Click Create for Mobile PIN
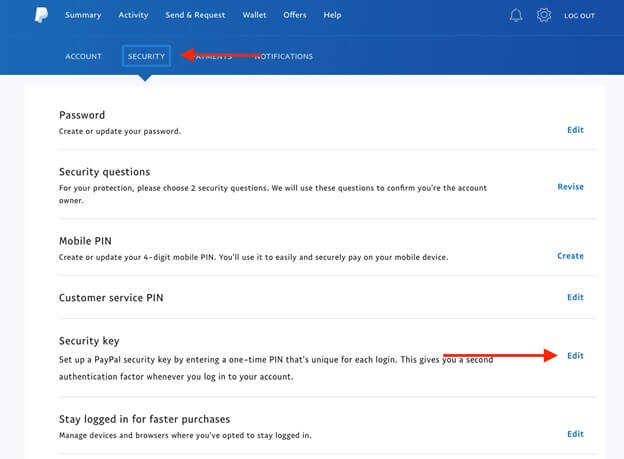Screen dimensions: 624x459 (x=570, y=256)
